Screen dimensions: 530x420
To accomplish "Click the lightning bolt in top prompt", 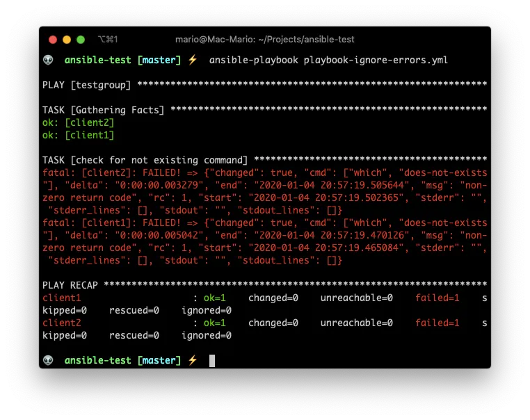I will pos(193,60).
